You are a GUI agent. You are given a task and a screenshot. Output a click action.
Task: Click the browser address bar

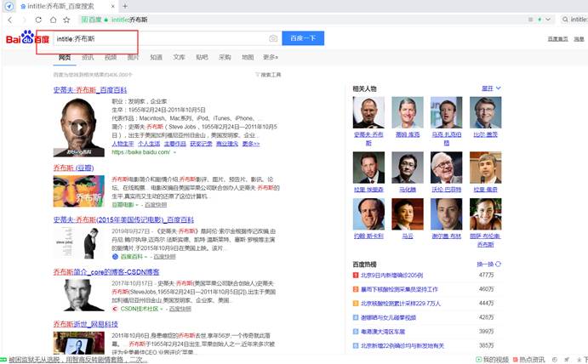click(300, 20)
